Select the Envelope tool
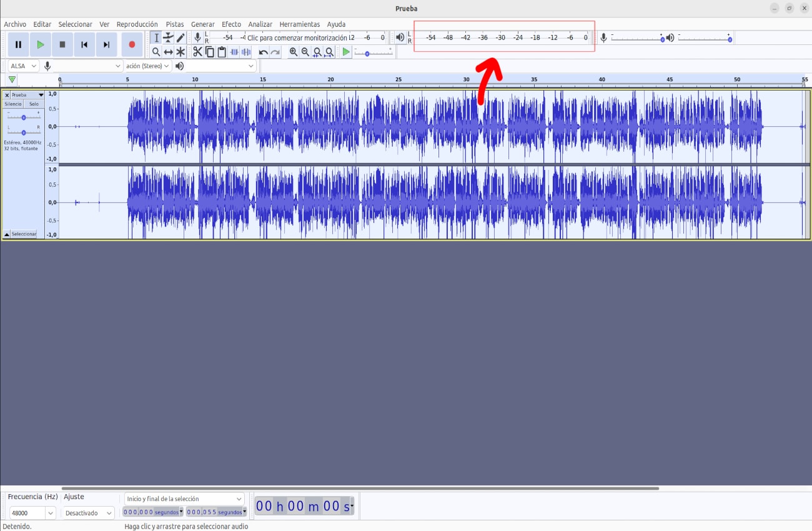 click(x=168, y=37)
